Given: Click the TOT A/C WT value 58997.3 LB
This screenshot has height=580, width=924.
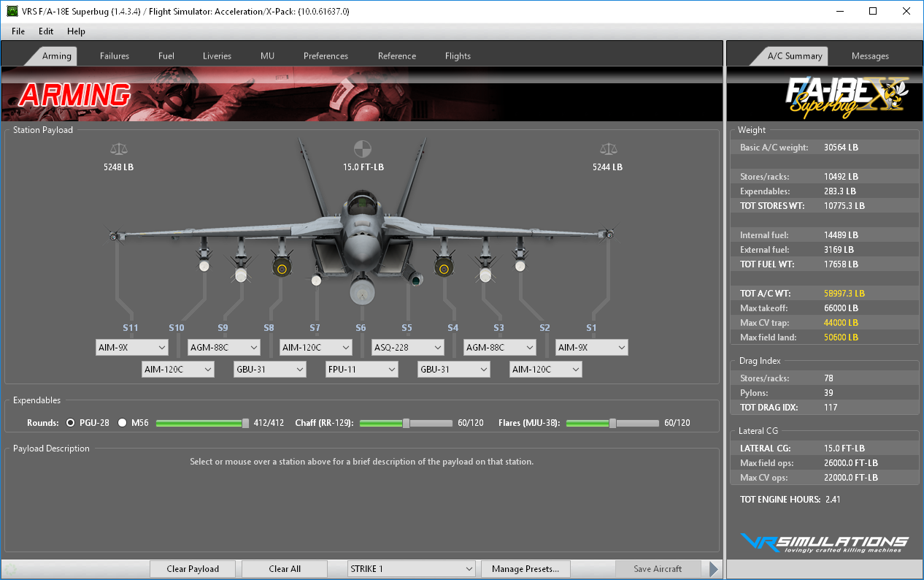Looking at the screenshot, I should coord(844,294).
